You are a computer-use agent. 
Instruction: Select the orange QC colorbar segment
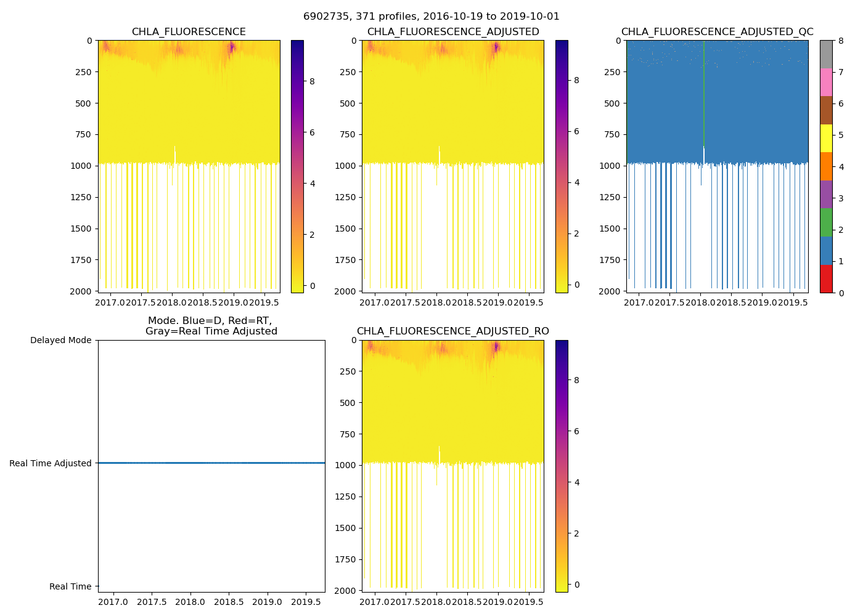pos(826,166)
